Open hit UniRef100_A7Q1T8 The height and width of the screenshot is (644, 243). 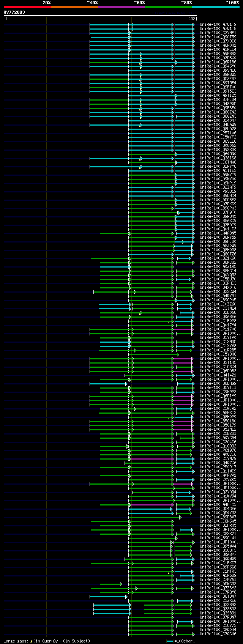pyautogui.click(x=218, y=28)
